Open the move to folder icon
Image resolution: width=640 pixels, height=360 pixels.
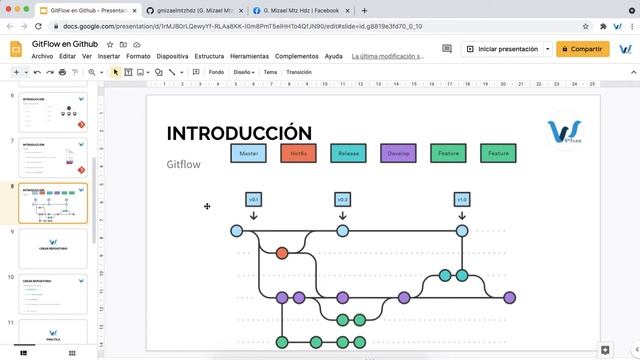click(x=123, y=44)
